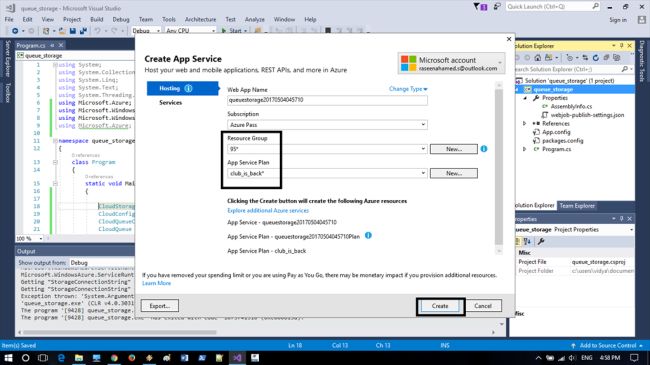Viewport: 650px width, 365px height.
Task: Open the Diagnostic Tools side tab
Action: coord(642,61)
